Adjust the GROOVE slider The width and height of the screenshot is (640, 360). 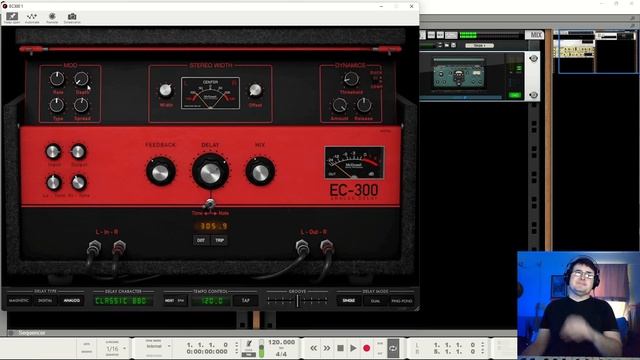(297, 301)
